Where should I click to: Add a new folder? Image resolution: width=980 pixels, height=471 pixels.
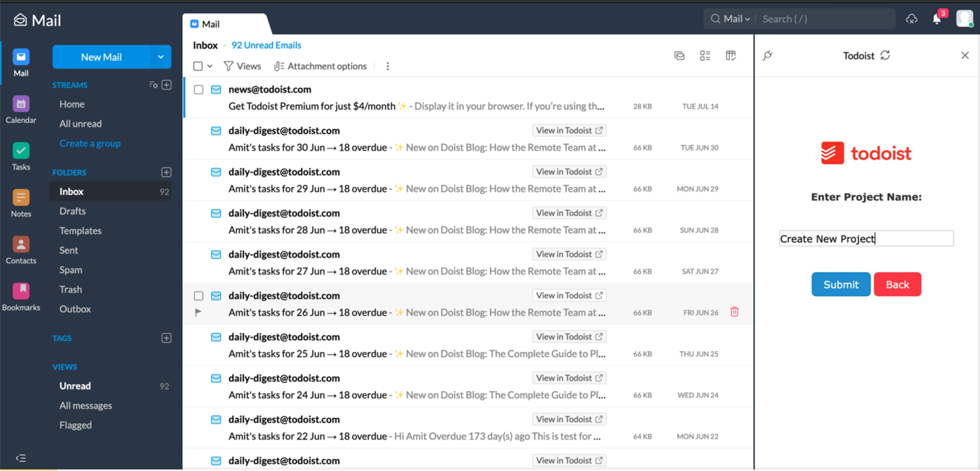166,172
